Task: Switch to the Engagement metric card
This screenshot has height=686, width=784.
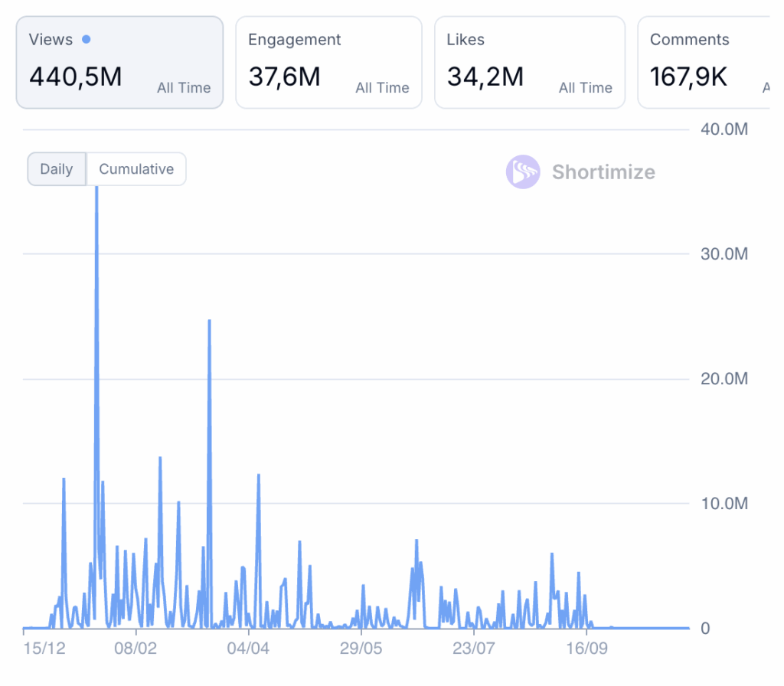Action: [x=328, y=63]
